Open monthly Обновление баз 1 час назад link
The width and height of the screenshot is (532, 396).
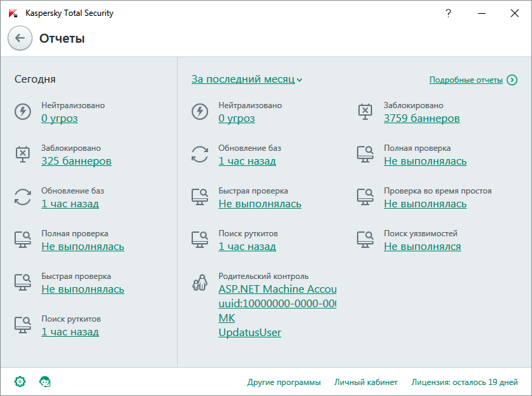pyautogui.click(x=247, y=161)
